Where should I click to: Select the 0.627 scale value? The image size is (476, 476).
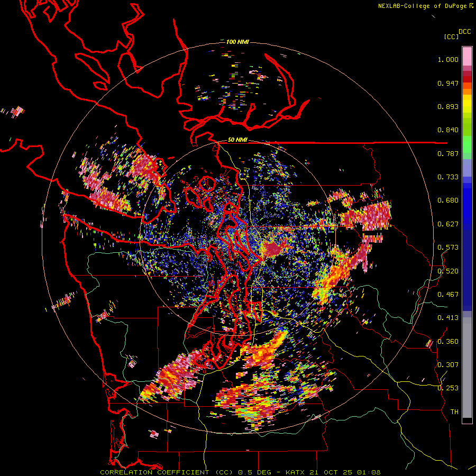pos(448,224)
